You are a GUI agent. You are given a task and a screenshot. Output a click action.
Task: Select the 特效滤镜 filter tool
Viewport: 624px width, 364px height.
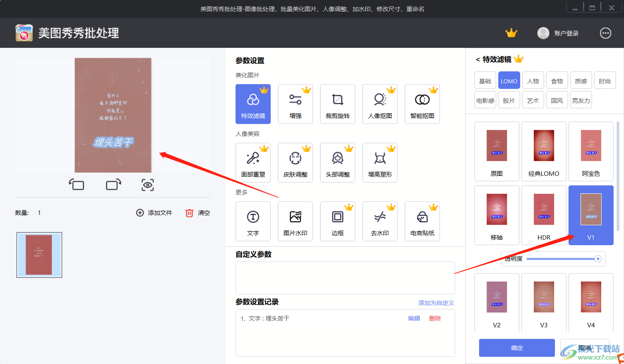point(253,104)
